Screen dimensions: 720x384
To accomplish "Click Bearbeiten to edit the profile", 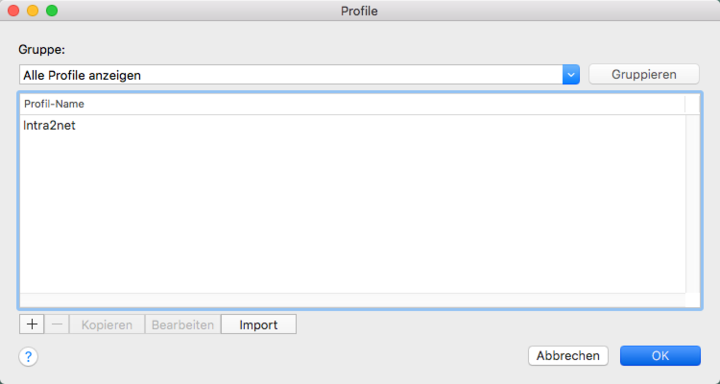I will pyautogui.click(x=183, y=324).
